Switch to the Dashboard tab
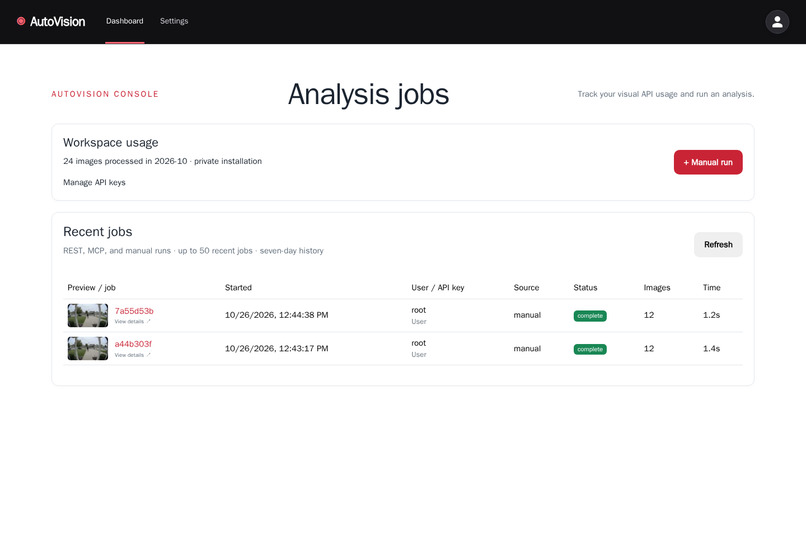 [124, 21]
